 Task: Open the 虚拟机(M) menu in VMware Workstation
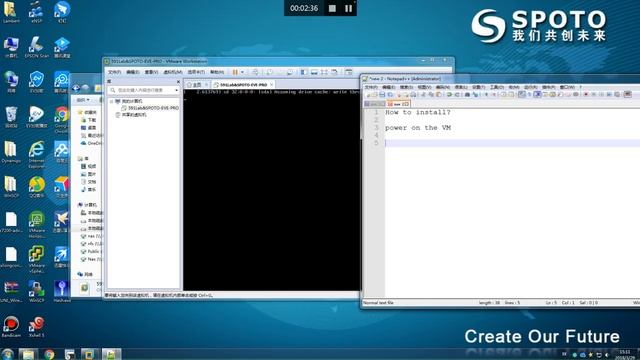173,72
